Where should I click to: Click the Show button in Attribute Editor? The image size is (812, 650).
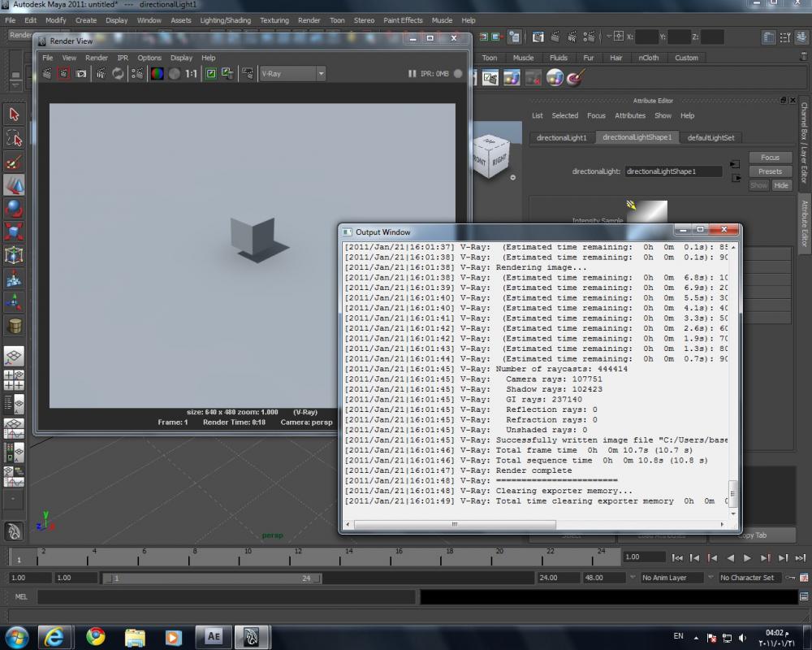point(758,185)
